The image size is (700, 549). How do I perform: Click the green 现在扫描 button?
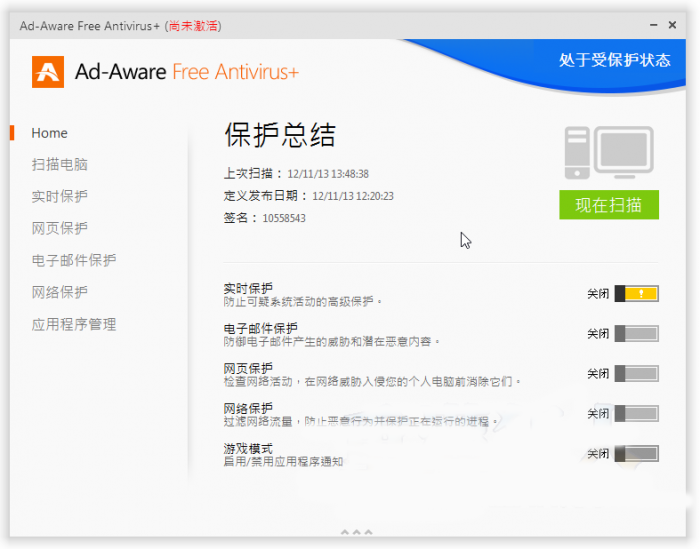(x=609, y=205)
